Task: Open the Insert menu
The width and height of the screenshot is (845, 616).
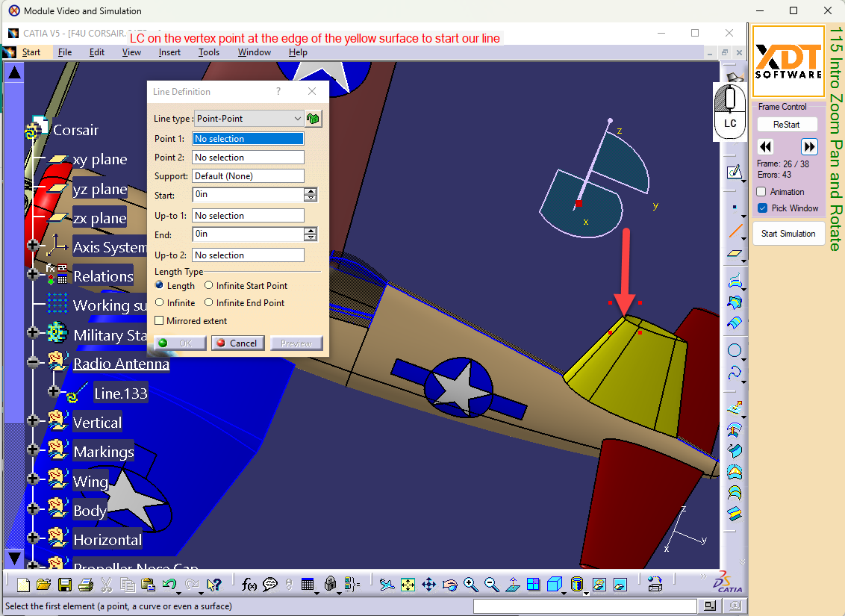Action: 169,52
